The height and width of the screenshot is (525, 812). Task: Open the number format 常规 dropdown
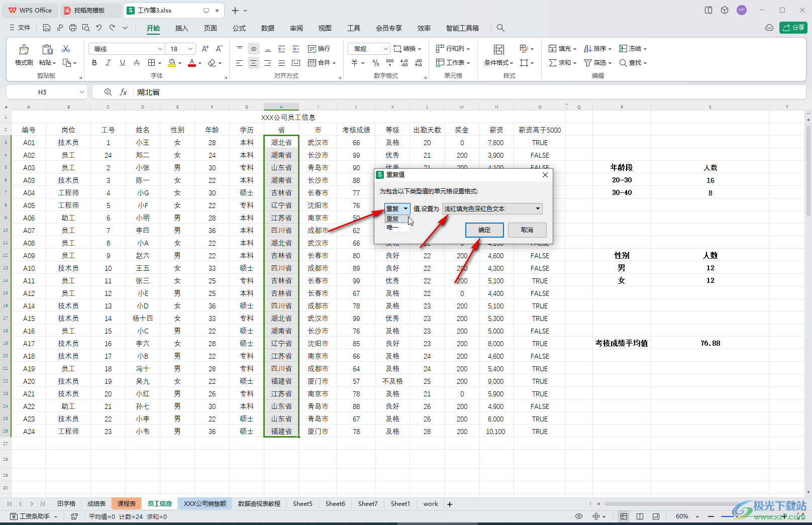tap(386, 49)
